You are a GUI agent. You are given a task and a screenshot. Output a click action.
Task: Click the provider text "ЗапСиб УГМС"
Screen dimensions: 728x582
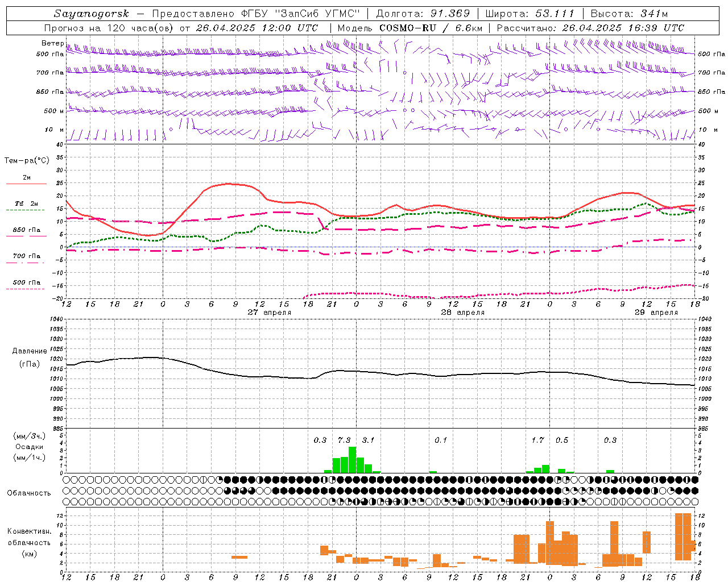pyautogui.click(x=317, y=14)
